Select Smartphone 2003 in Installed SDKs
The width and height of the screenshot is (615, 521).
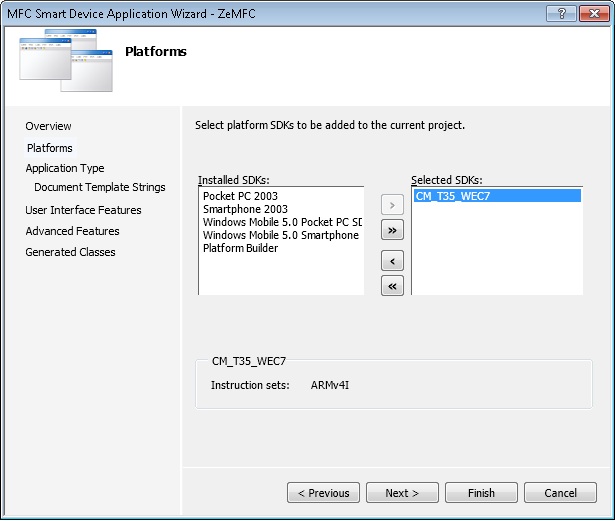tap(281, 209)
